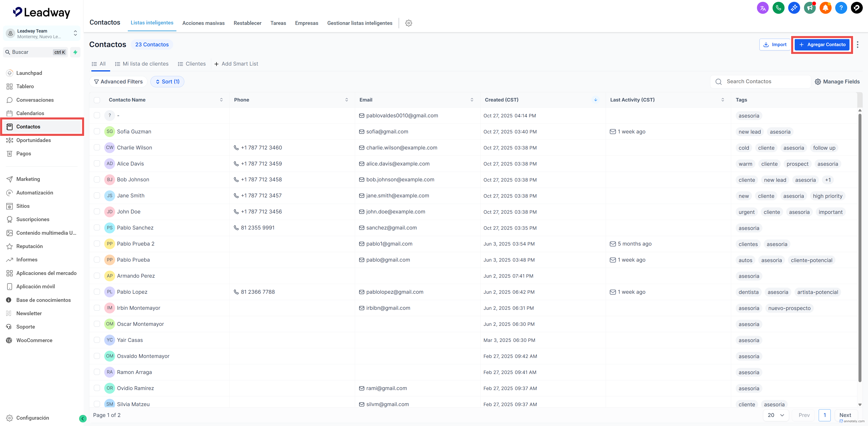Click the Import button
868x426 pixels.
(x=774, y=45)
